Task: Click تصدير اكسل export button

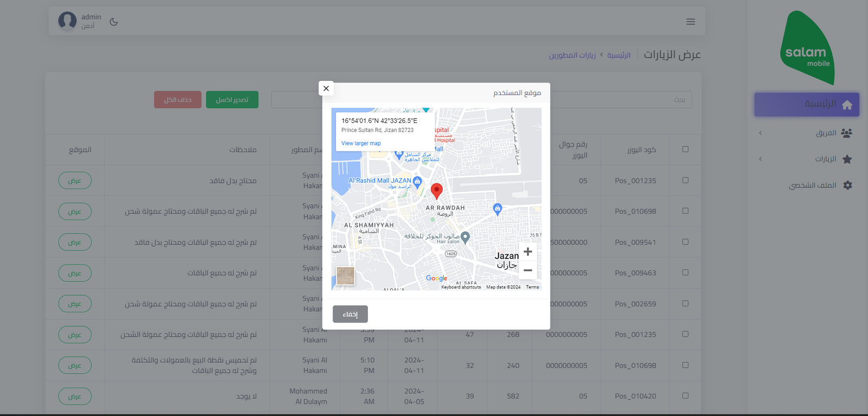Action: [232, 100]
